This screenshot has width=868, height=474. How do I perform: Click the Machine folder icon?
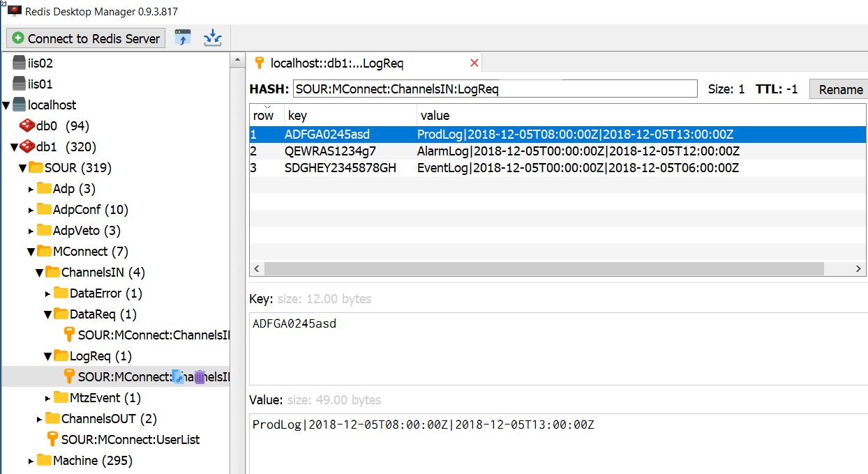tap(44, 460)
